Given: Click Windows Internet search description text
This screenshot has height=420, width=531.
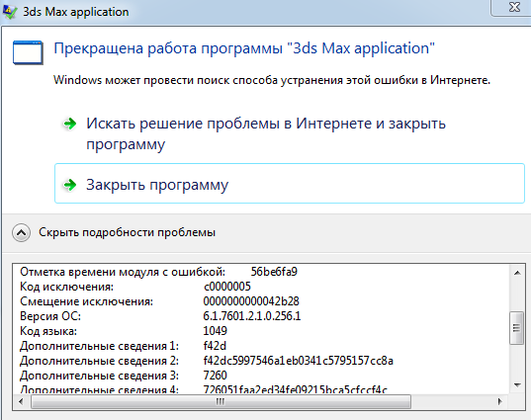Looking at the screenshot, I should click(x=272, y=81).
